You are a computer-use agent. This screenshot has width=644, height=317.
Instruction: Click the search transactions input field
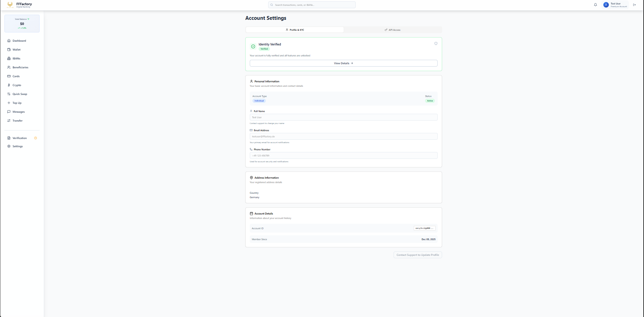312,5
